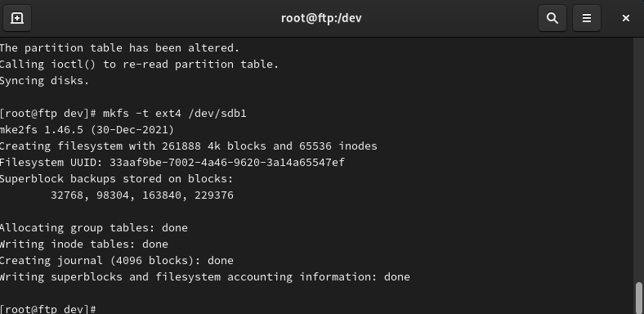Click 'Writing inode tables: done' line

click(x=84, y=244)
